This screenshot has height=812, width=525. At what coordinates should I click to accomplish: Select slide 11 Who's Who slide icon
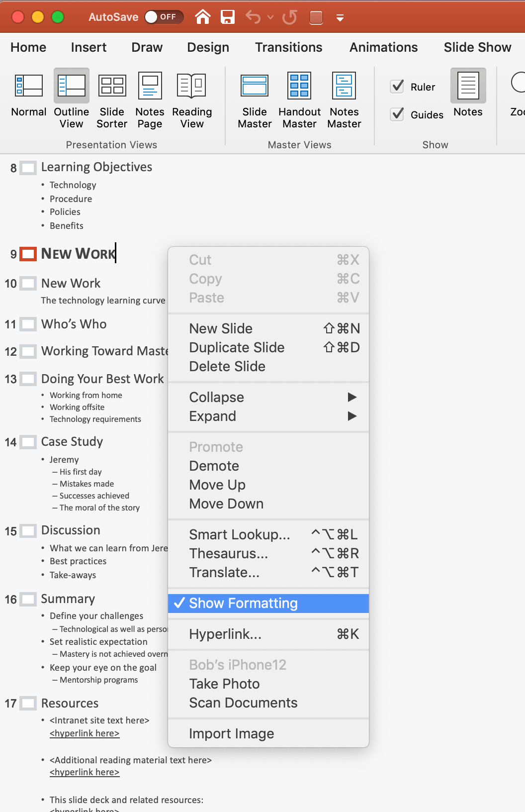click(x=28, y=324)
